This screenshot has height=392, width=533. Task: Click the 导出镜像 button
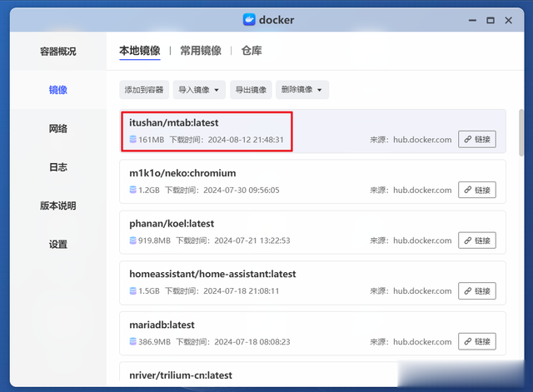[251, 90]
